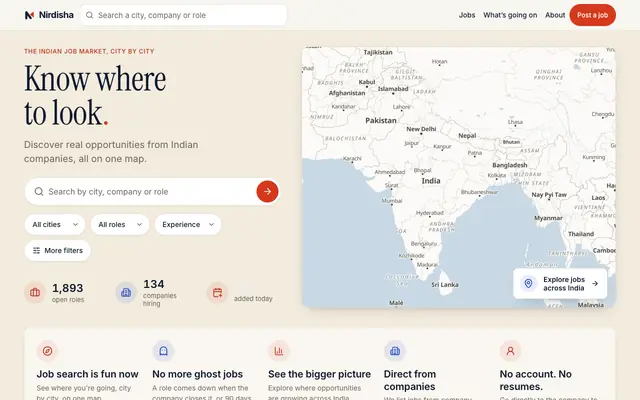640x400 pixels.
Task: Click the building icon beside companies hiring
Action: [126, 292]
